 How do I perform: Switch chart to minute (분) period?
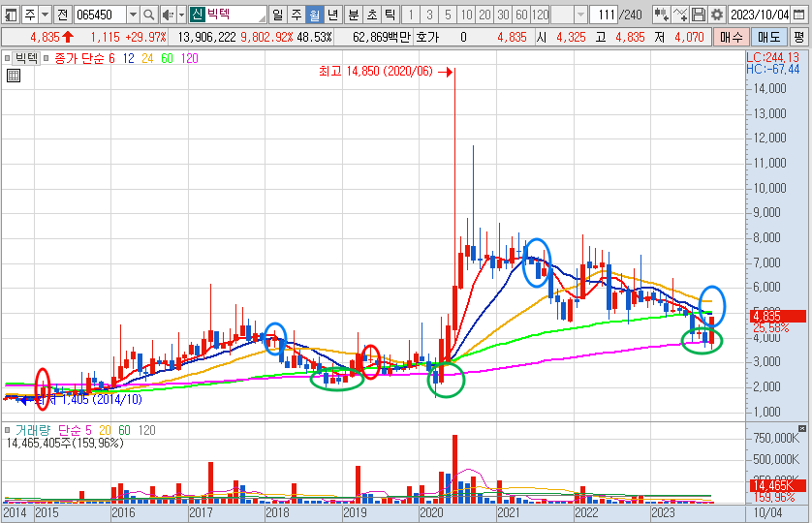tap(353, 15)
